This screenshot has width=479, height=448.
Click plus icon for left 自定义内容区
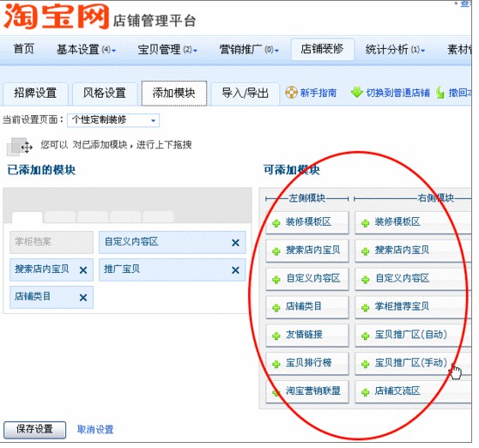pyautogui.click(x=276, y=280)
